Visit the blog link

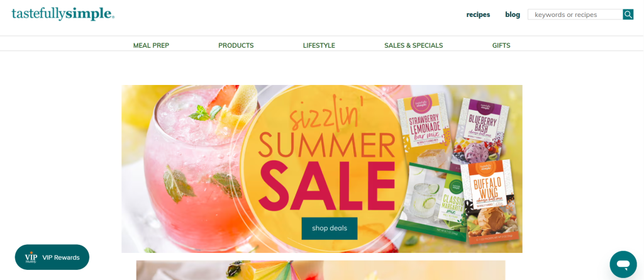click(x=513, y=14)
